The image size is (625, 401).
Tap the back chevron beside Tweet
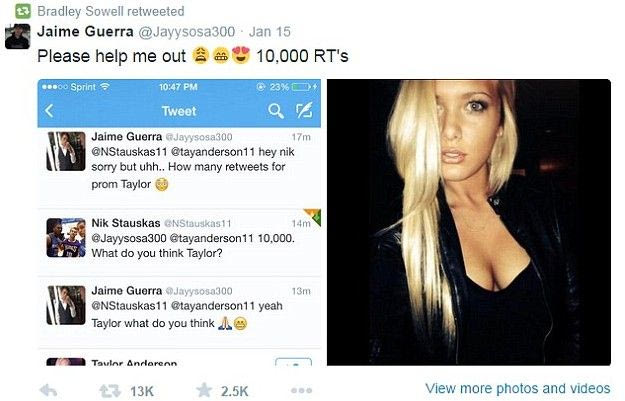tap(49, 110)
